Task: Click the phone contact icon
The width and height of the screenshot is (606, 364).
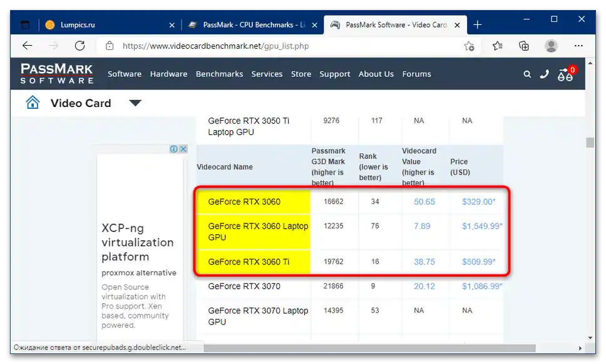Action: pos(544,74)
